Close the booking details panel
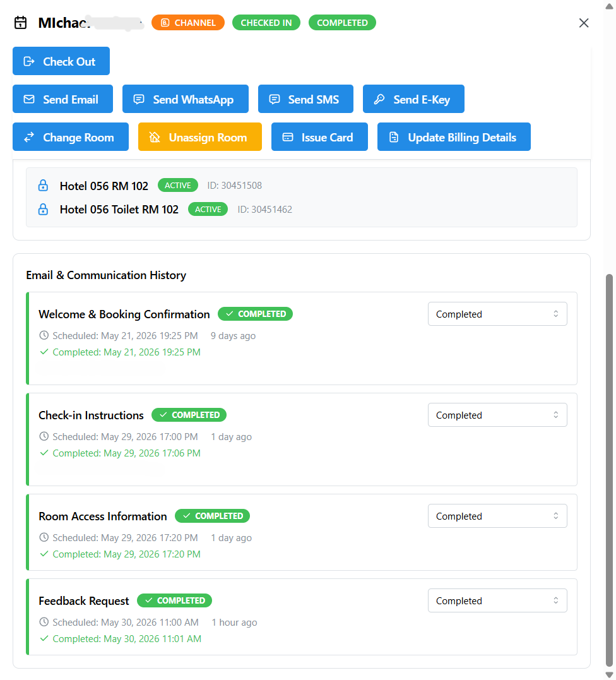The image size is (616, 680). click(x=583, y=23)
